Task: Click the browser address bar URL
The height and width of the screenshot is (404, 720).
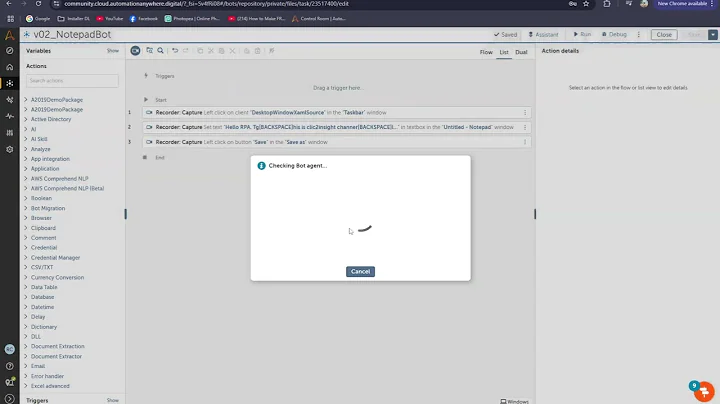Action: point(207,4)
